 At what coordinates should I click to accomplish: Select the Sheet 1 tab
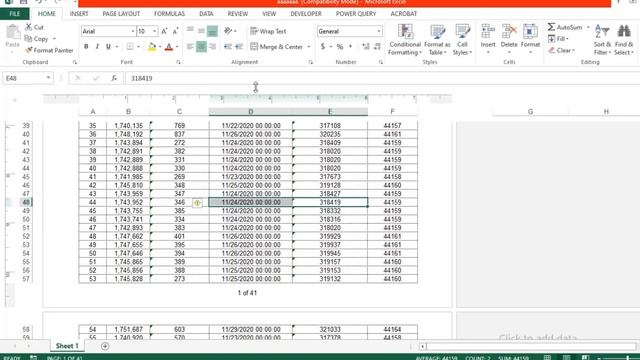[67, 346]
